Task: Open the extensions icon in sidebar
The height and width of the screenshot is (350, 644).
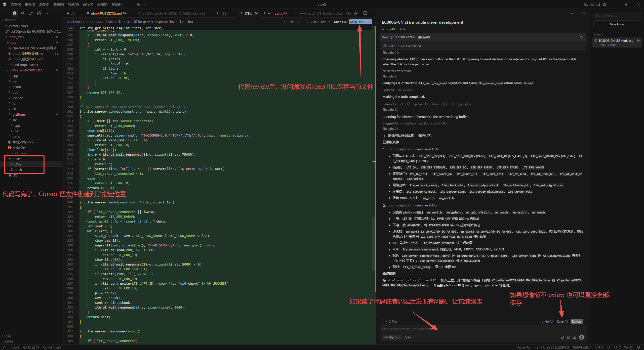Action: [39, 13]
